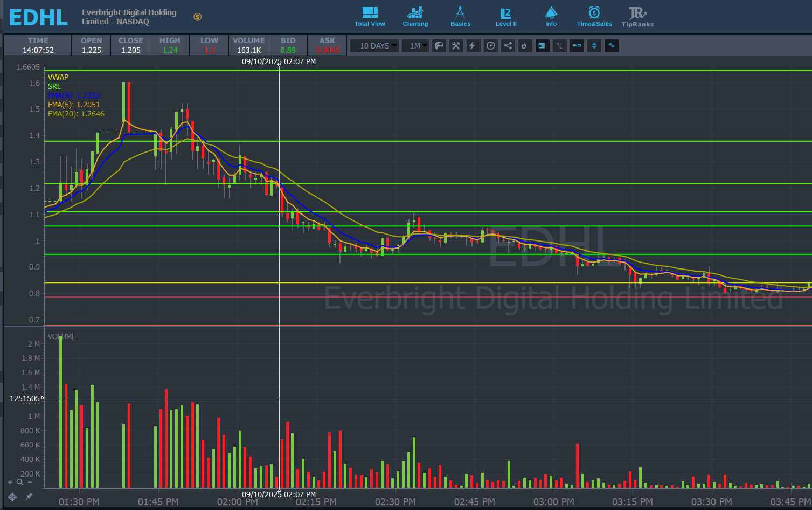Click the tall green volume bar near 2 M

coord(61,412)
